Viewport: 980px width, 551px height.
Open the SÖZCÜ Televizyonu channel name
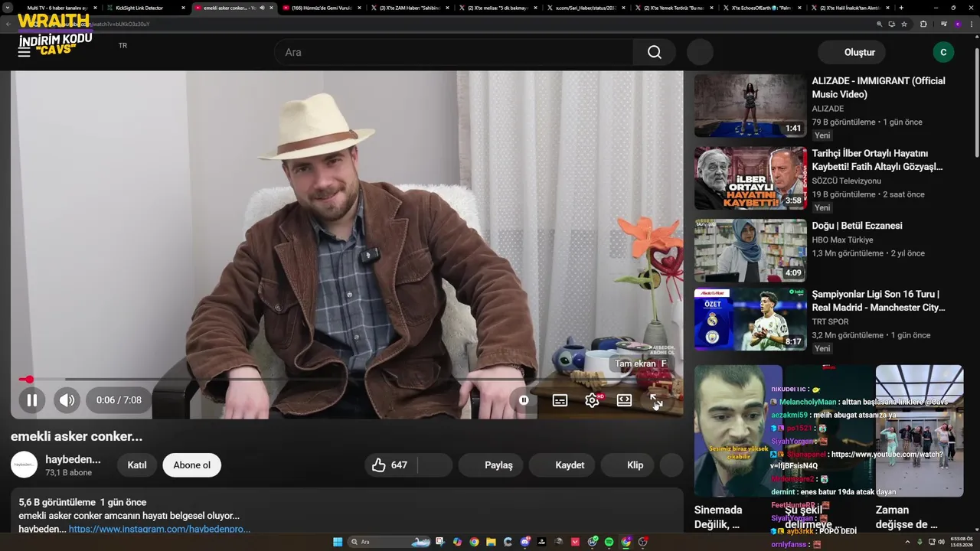(x=847, y=181)
